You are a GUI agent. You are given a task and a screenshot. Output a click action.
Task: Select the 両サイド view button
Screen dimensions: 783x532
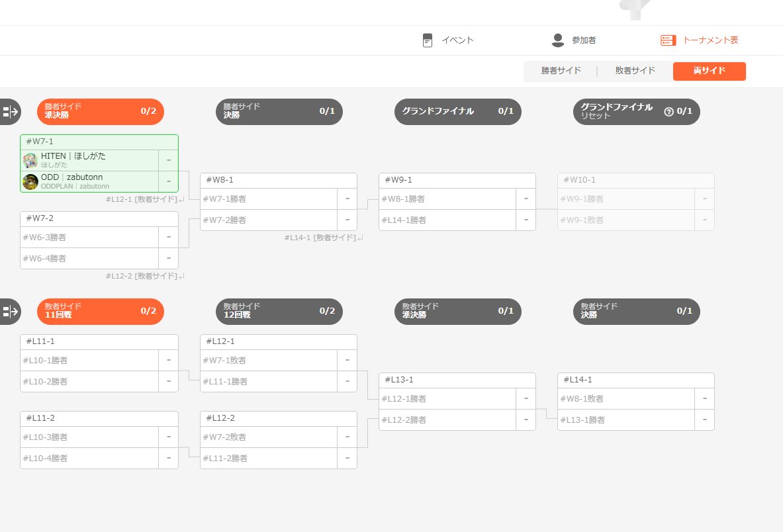[709, 71]
